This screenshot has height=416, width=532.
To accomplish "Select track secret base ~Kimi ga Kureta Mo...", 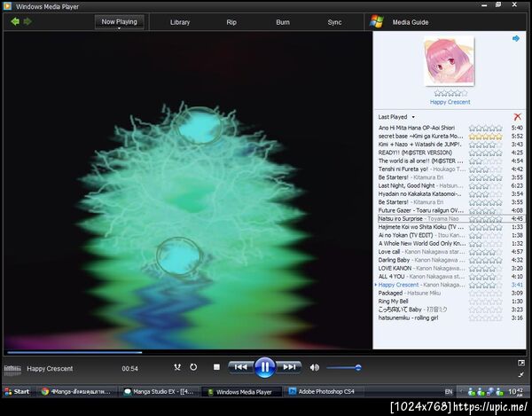I will tap(451, 136).
